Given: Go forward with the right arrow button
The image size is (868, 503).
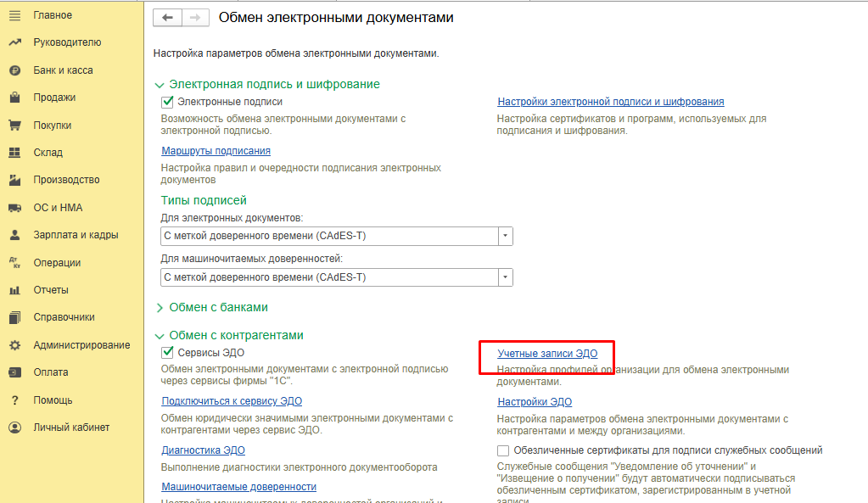Looking at the screenshot, I should pos(195,18).
